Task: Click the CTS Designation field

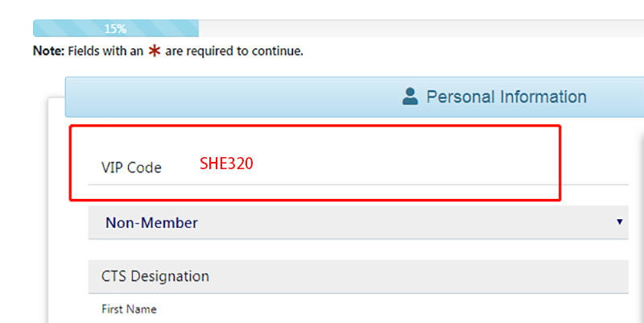Action: pos(357,276)
